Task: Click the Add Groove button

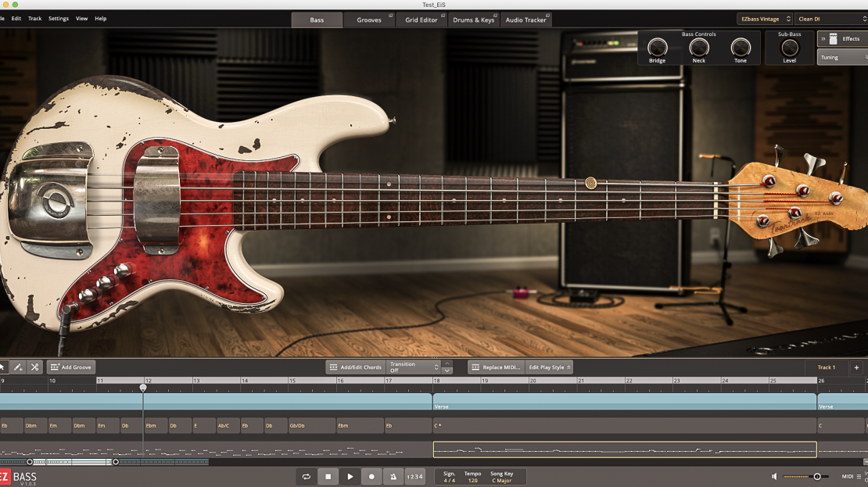Action: (x=71, y=367)
